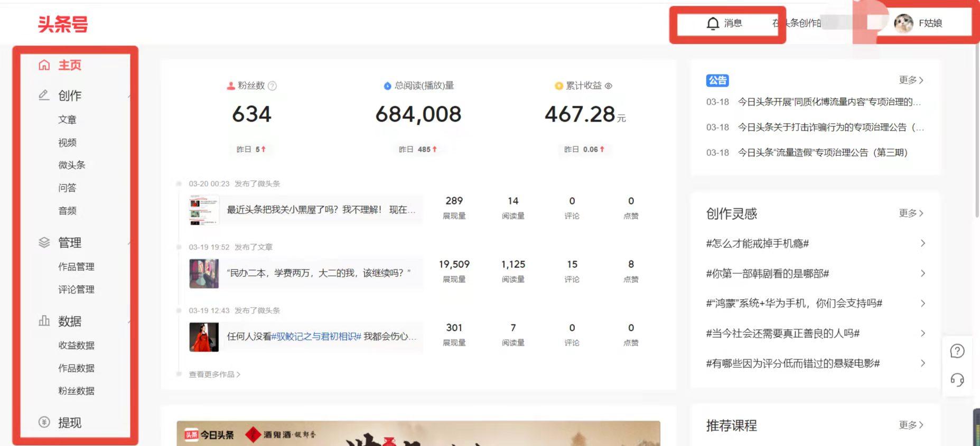980x446 pixels.
Task: Open the post 最近头条把我关小黑屋了吗
Action: (321, 210)
